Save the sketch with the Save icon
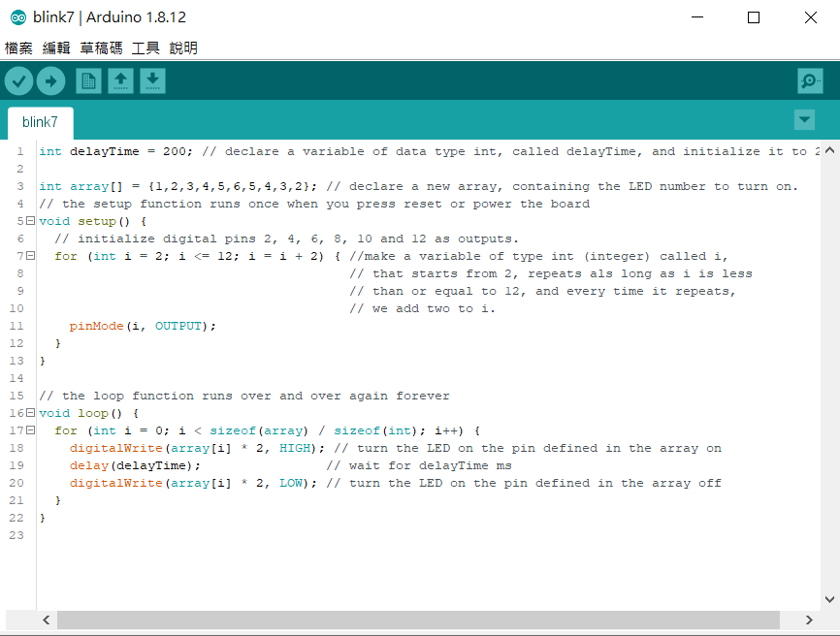Image resolution: width=840 pixels, height=636 pixels. [x=152, y=81]
